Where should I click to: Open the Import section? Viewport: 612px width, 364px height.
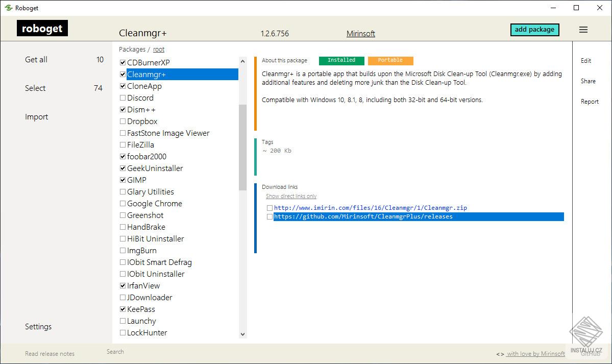pos(37,117)
